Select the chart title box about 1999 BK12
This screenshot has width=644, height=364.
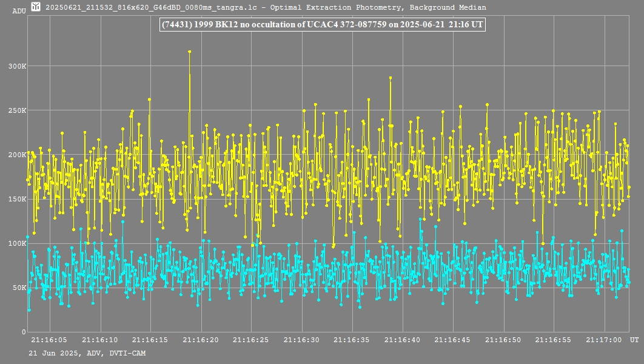tap(321, 24)
